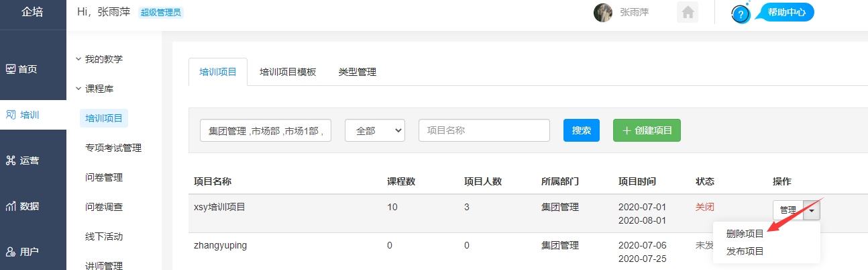Click the 项目名称 search input field

[x=484, y=131]
